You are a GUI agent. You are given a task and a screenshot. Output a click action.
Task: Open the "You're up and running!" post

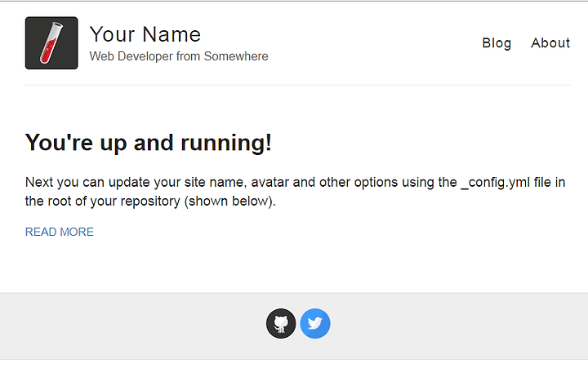point(148,143)
